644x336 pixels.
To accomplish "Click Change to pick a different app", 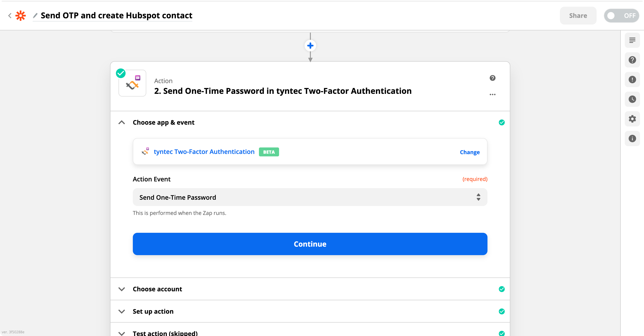I will (x=470, y=152).
